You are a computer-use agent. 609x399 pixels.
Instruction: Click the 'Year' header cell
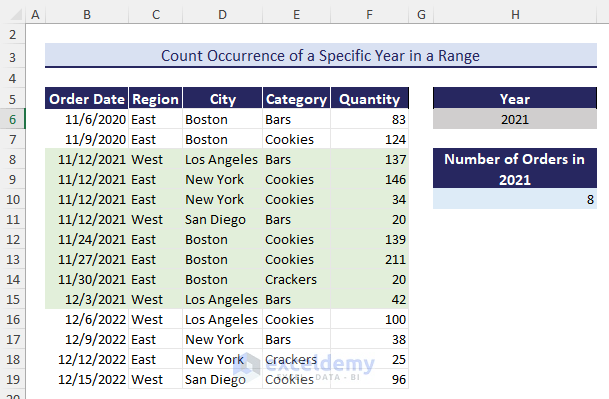(515, 98)
